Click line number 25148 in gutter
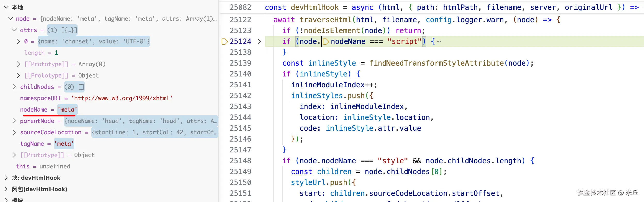644x202 pixels. 240,161
